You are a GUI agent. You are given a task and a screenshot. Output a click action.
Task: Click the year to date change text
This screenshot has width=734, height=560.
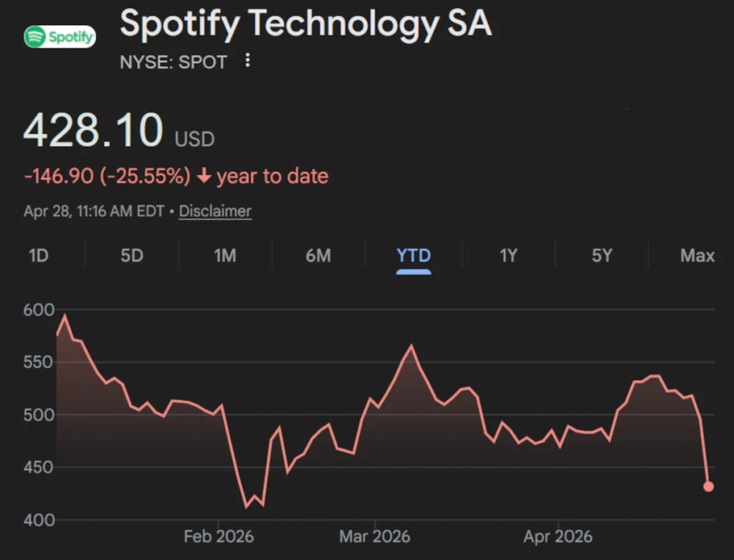pos(272,176)
